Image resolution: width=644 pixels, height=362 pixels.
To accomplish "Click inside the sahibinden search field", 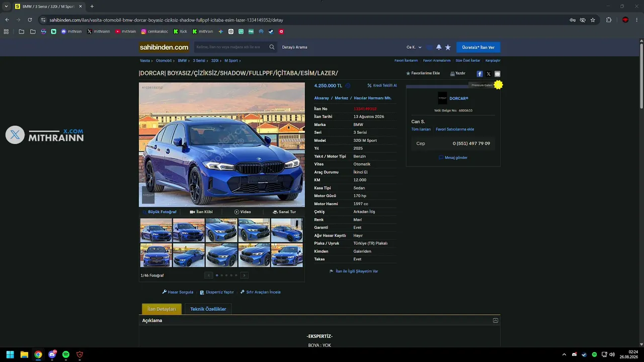I will click(x=230, y=47).
